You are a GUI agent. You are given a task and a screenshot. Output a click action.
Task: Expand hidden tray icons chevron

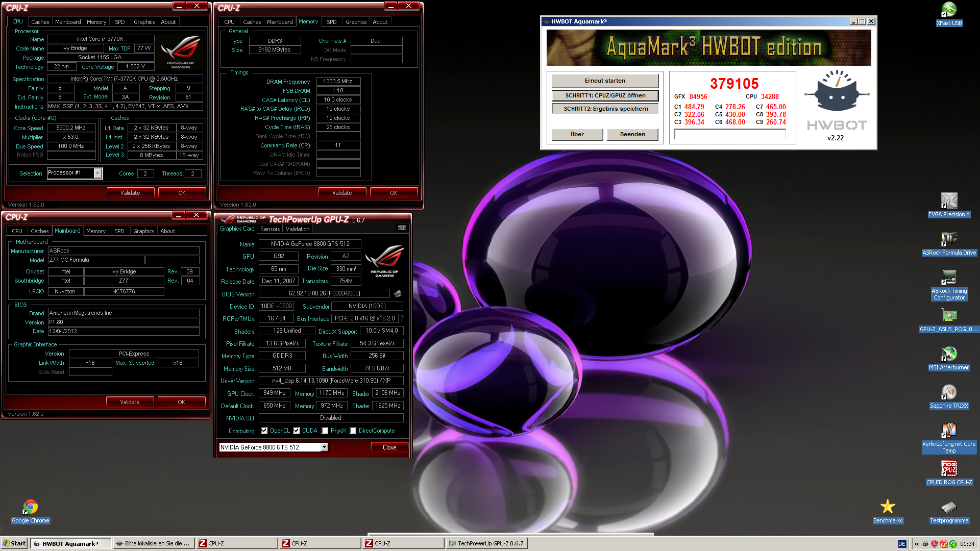917,544
